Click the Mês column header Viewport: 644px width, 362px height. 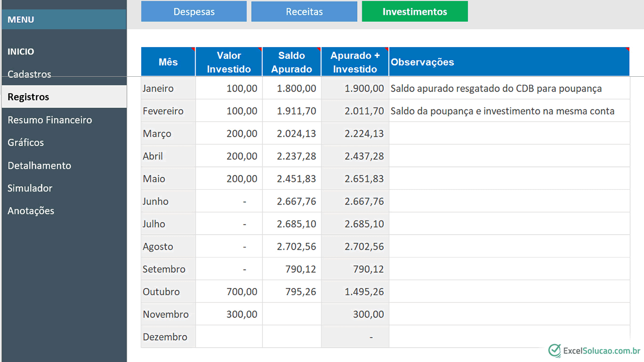(168, 61)
